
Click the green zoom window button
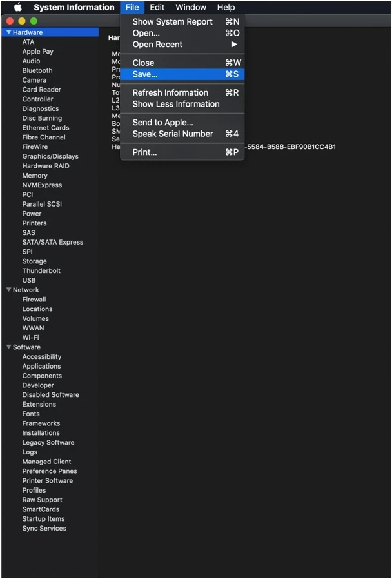34,21
